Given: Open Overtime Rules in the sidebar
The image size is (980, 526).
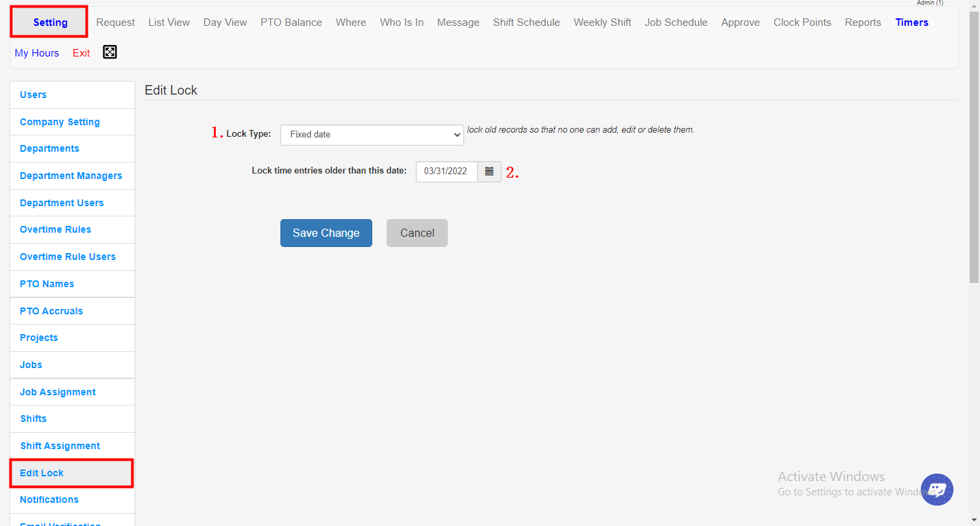Looking at the screenshot, I should (x=55, y=229).
